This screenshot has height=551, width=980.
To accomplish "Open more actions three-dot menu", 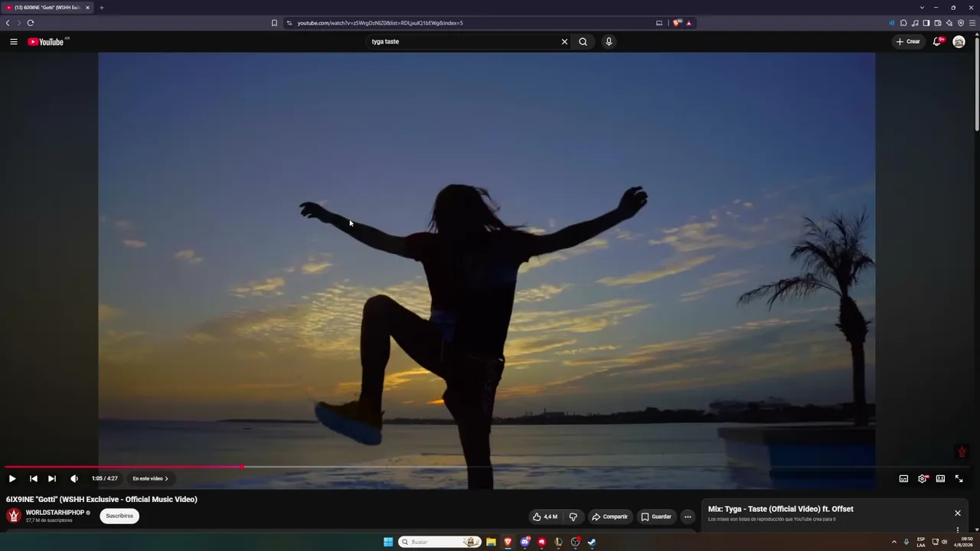I will pyautogui.click(x=688, y=517).
